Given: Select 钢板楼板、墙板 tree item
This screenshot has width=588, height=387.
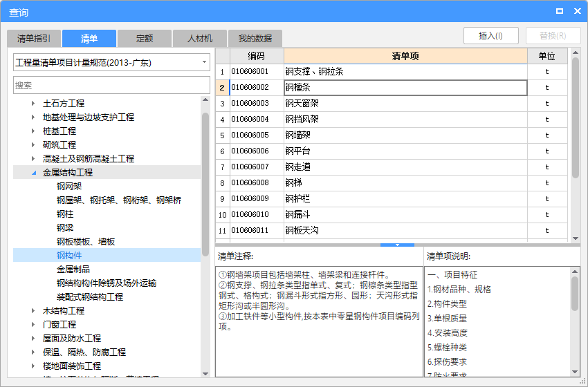Looking at the screenshot, I should [x=86, y=242].
